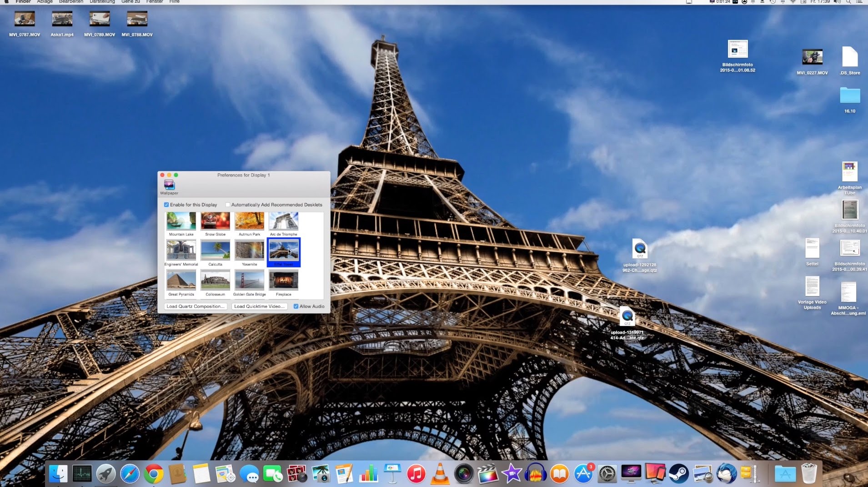This screenshot has height=487, width=868.
Task: Open the Darstellung menu in menu bar
Action: [102, 2]
